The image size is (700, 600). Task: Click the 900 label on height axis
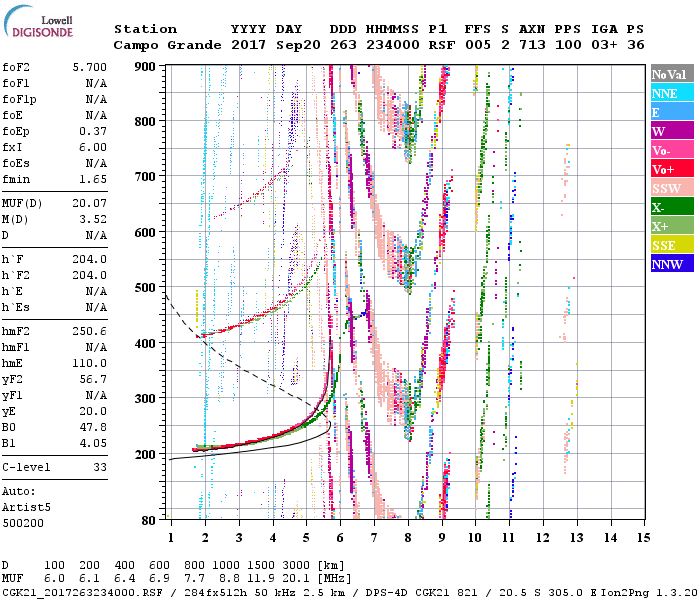(145, 67)
